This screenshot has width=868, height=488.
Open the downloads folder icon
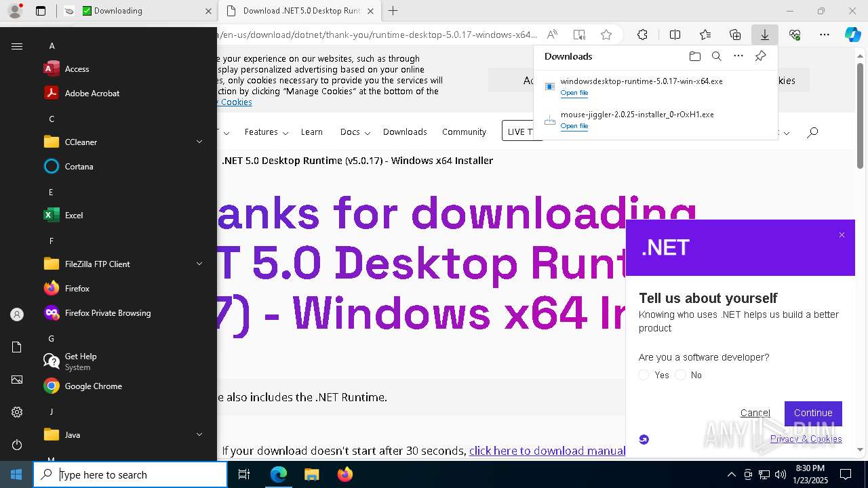tap(694, 56)
